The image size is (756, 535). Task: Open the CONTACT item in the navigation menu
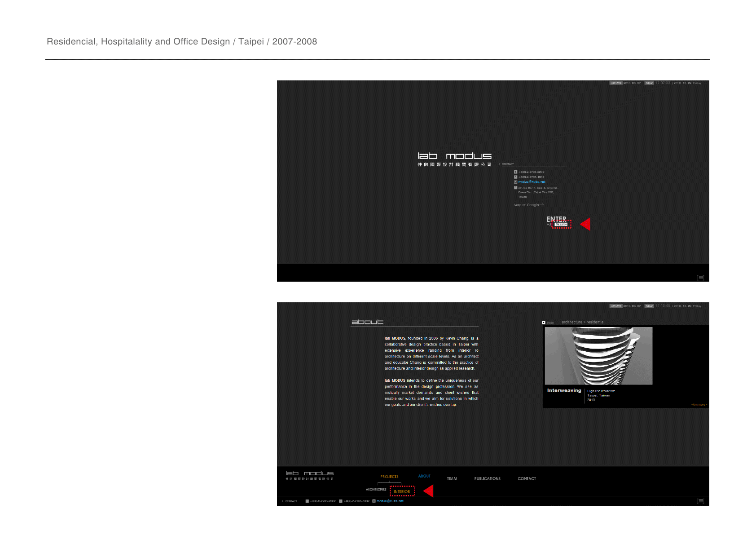point(527,479)
